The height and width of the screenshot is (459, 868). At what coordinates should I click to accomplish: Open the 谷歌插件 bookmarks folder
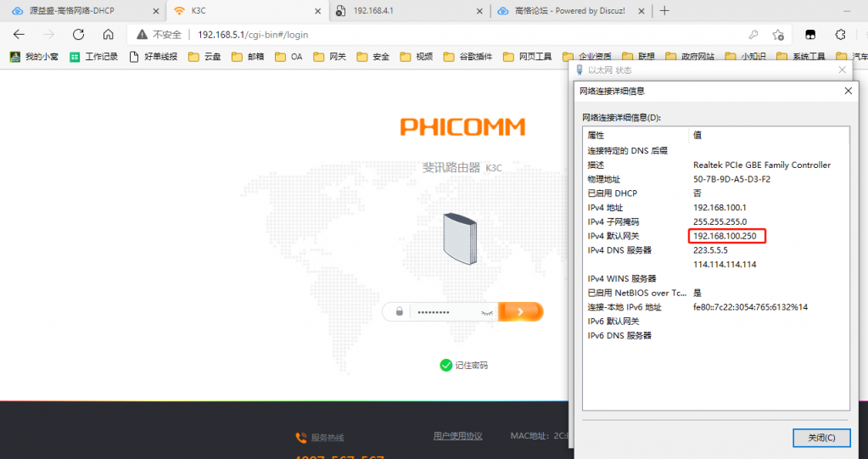(x=468, y=57)
